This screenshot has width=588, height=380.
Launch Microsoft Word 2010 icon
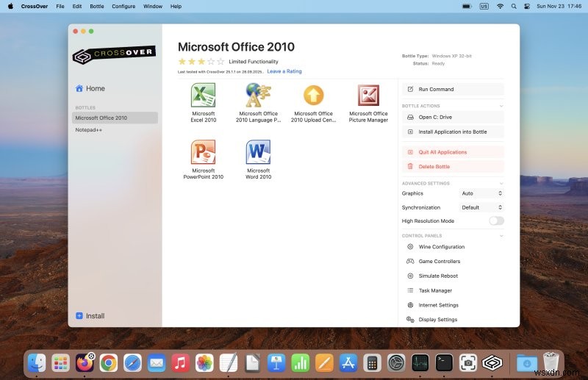(259, 152)
